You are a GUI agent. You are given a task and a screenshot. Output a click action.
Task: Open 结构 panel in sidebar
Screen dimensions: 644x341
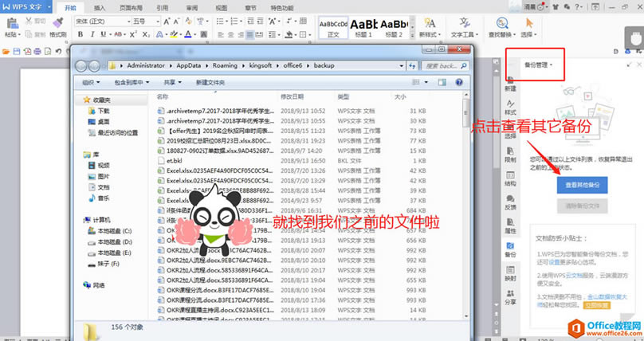click(511, 179)
